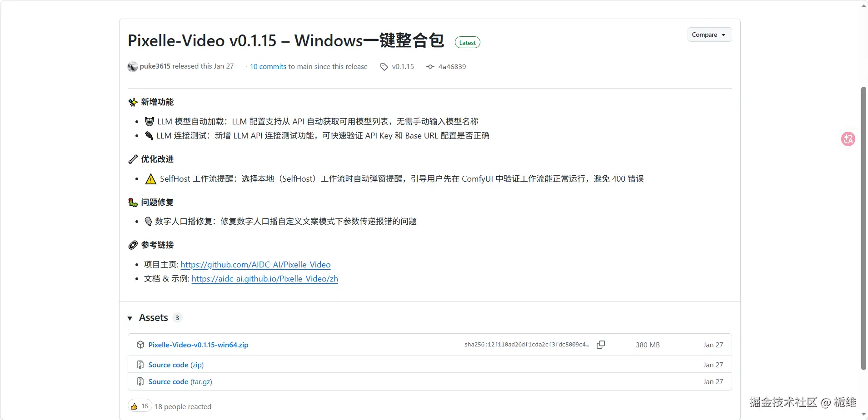Click the scrollbar up arrow
This screenshot has width=868, height=420.
pyautogui.click(x=863, y=5)
